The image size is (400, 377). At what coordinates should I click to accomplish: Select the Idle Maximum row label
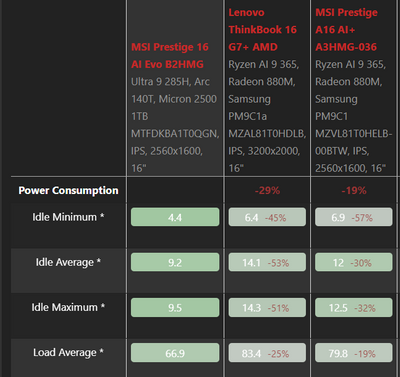click(68, 307)
